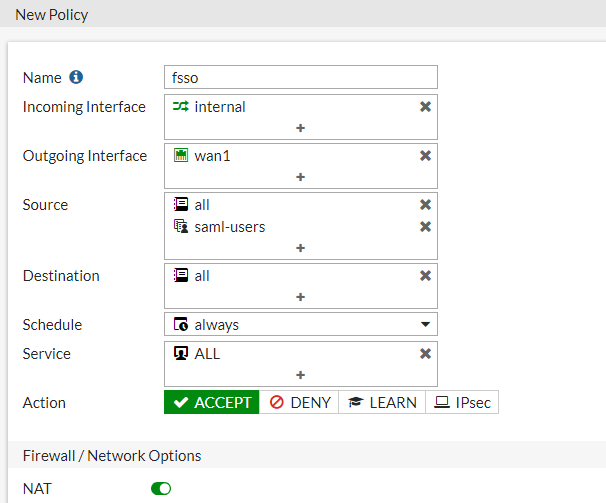
Task: Remove saml-users from Source
Action: [425, 226]
